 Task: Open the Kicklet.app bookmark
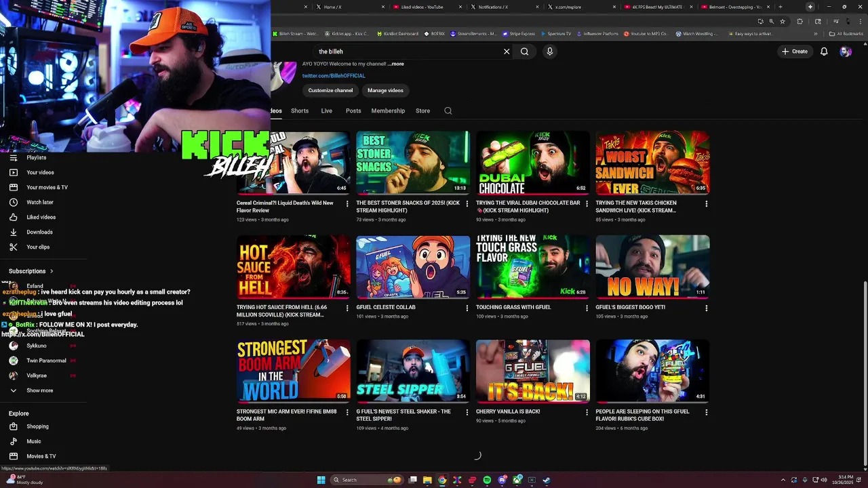(347, 34)
